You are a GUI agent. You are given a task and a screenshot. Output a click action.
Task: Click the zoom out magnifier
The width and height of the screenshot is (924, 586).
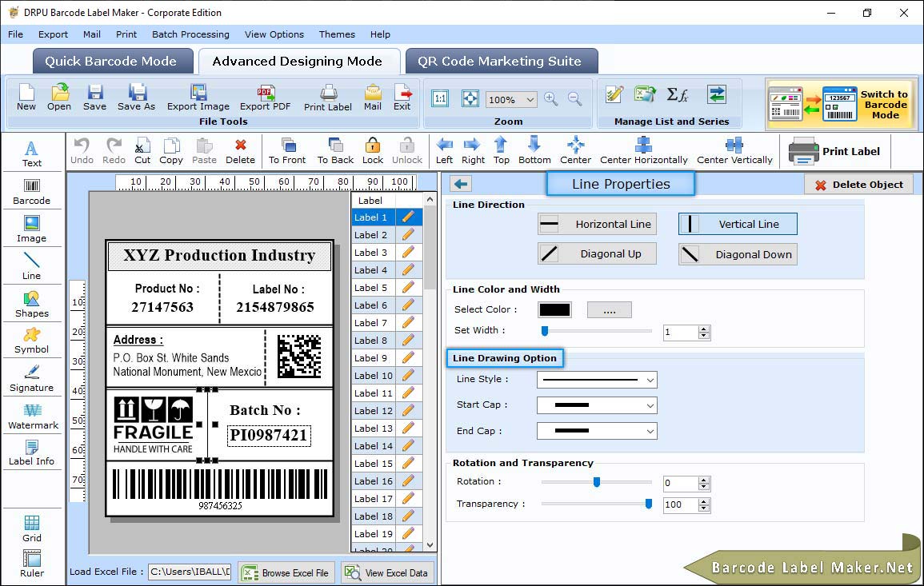pos(575,99)
